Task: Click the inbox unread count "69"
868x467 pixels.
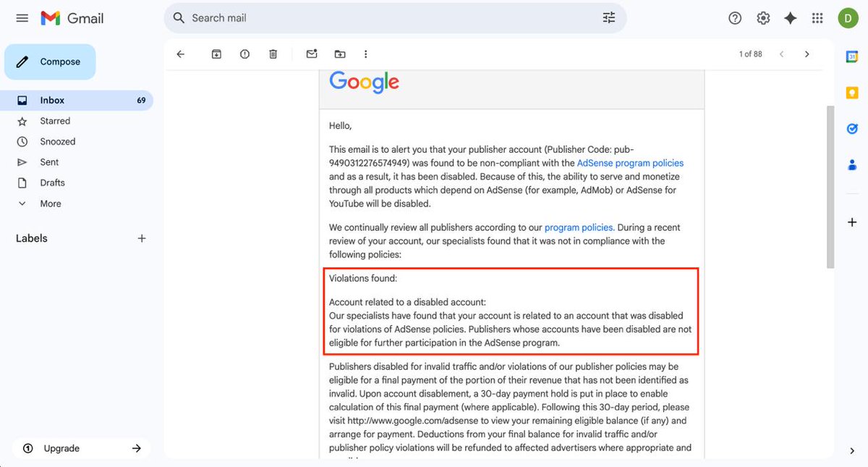Action: pos(141,101)
